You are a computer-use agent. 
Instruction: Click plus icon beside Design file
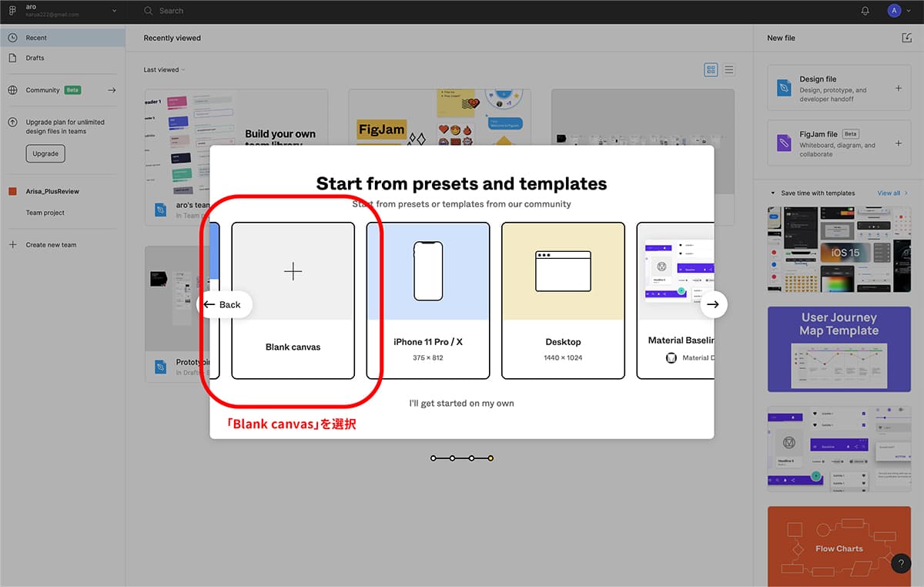coord(898,89)
